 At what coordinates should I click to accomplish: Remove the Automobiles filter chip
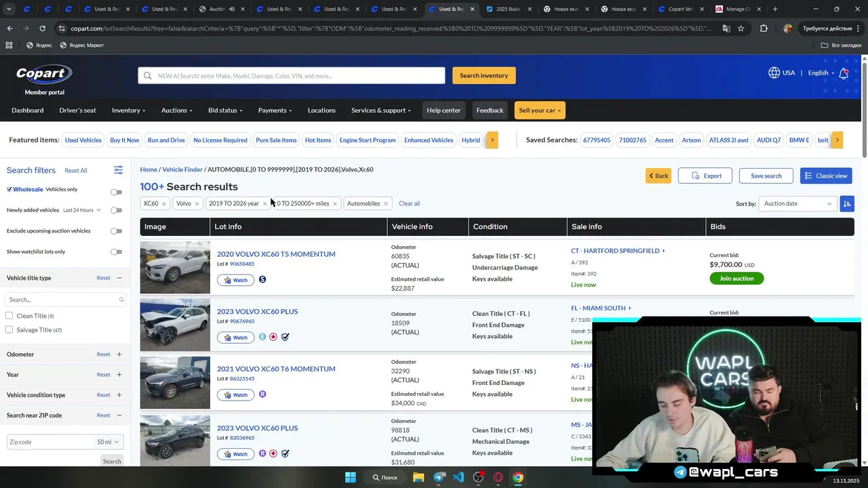pyautogui.click(x=386, y=204)
